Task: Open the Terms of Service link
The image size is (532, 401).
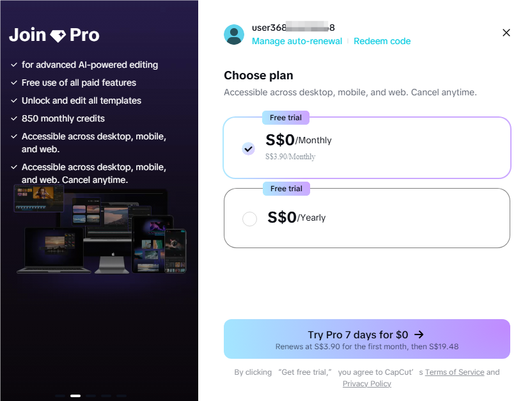Action: [x=455, y=372]
